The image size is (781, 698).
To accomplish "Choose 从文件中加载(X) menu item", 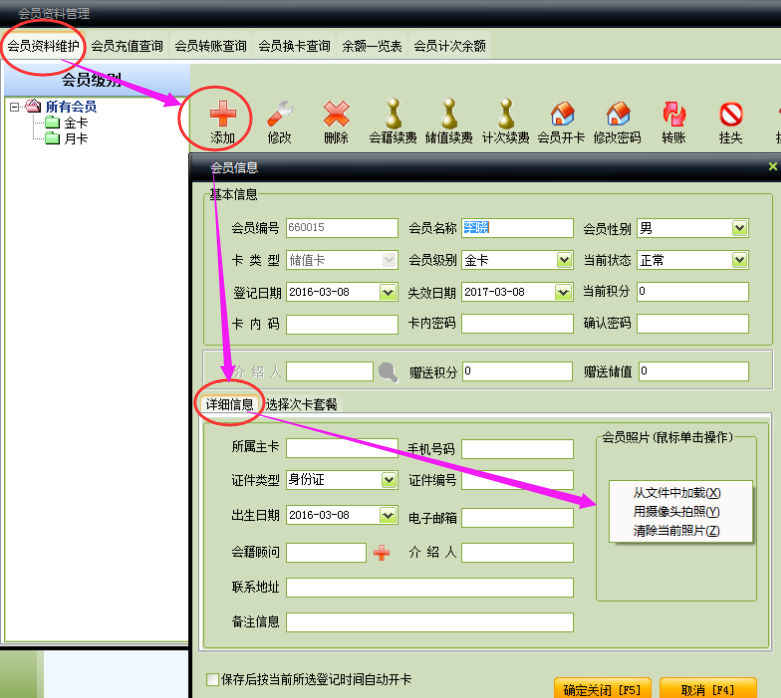I will pos(677,493).
